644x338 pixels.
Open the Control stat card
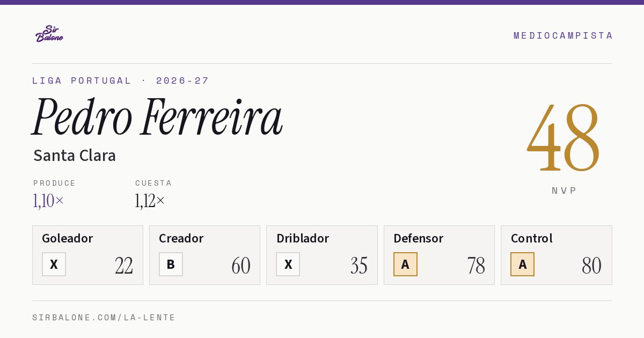tap(557, 255)
